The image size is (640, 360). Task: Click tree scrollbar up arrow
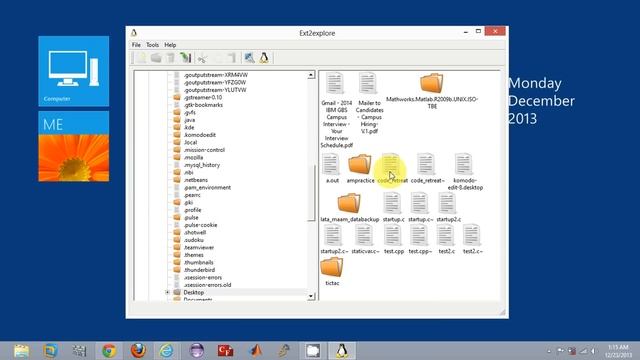click(311, 75)
